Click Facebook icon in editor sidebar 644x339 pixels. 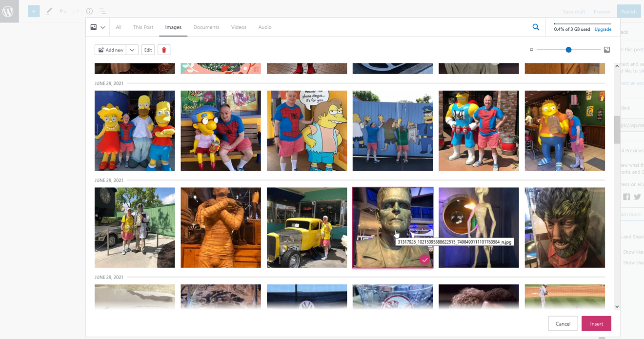626,197
